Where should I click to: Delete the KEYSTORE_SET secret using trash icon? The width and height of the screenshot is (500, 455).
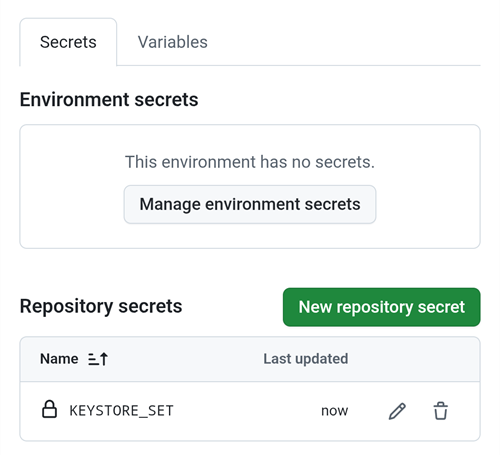(440, 411)
